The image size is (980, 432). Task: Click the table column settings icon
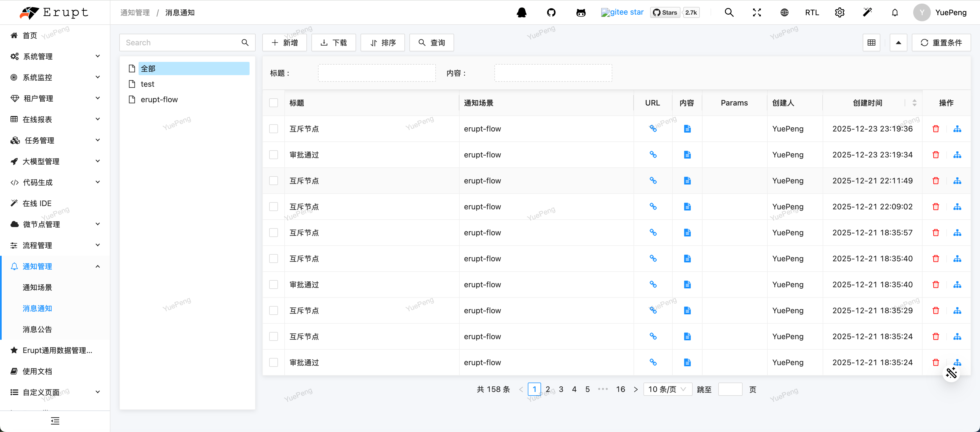pos(871,43)
